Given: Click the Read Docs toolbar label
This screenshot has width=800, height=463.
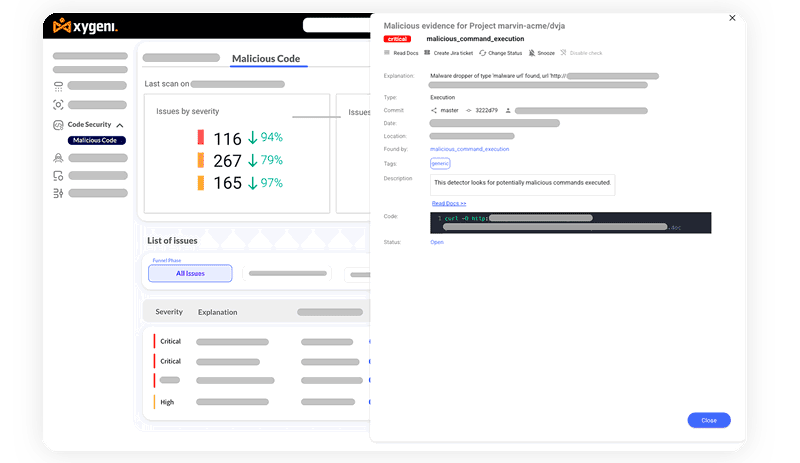Looking at the screenshot, I should (406, 53).
